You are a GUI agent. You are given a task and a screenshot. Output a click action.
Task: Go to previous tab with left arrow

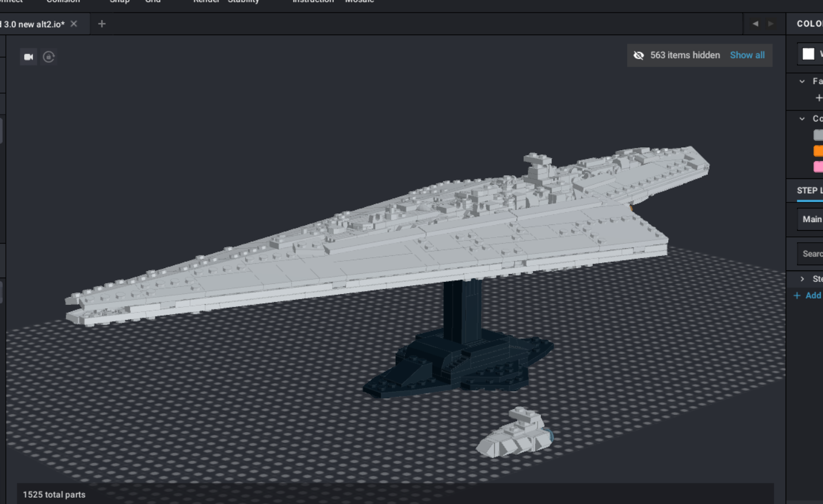coord(755,24)
